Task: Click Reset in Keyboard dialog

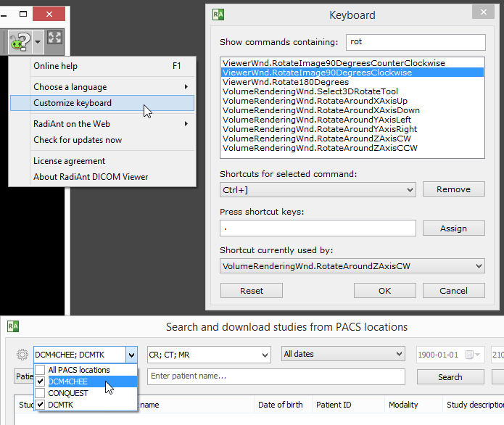Action: (x=252, y=291)
